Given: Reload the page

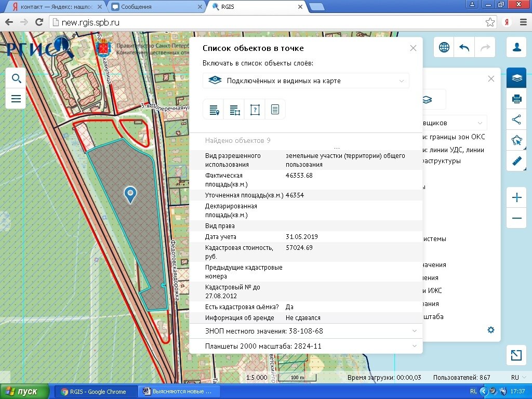Looking at the screenshot, I should pyautogui.click(x=39, y=22).
